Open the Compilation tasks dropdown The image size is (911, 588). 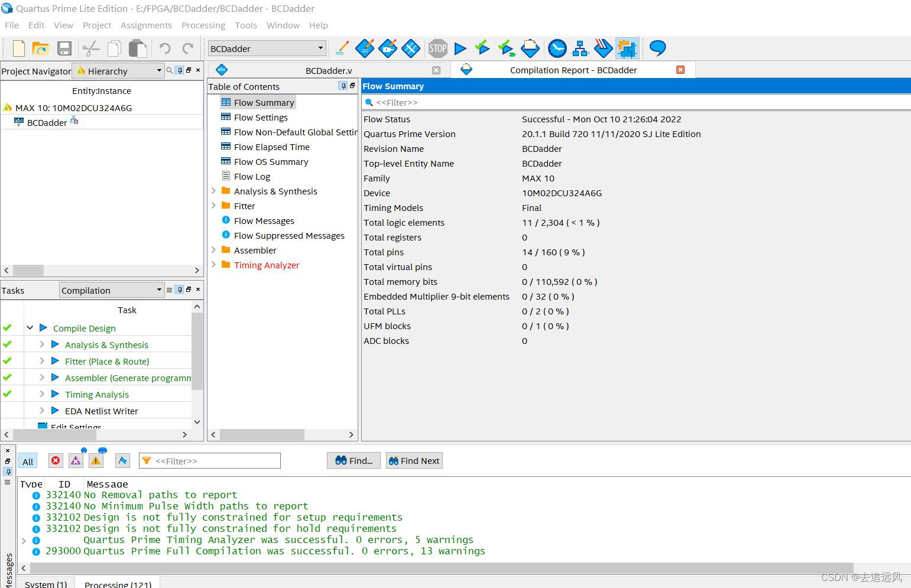(x=111, y=290)
